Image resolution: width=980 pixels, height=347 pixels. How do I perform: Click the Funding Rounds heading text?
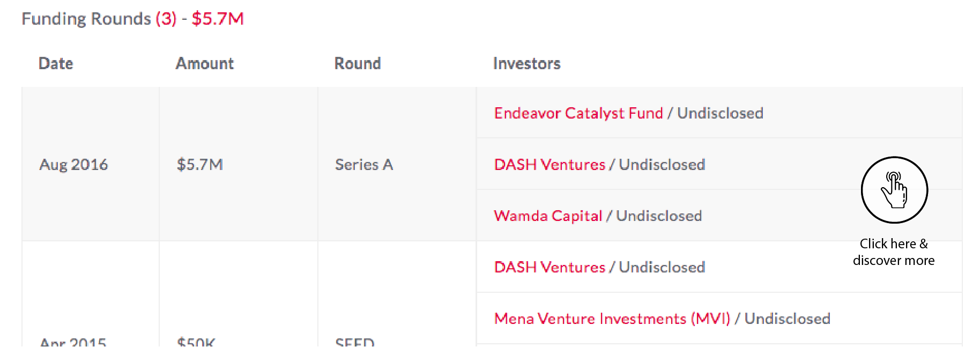[86, 19]
